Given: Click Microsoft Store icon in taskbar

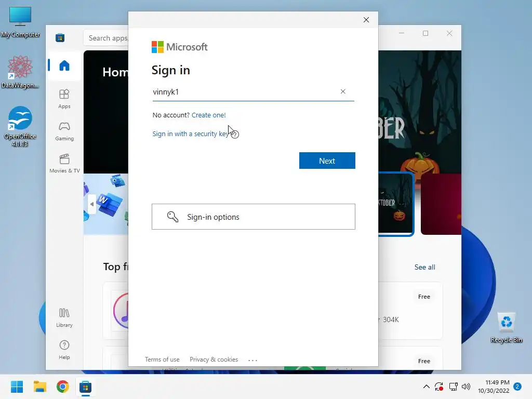Looking at the screenshot, I should coord(86,387).
